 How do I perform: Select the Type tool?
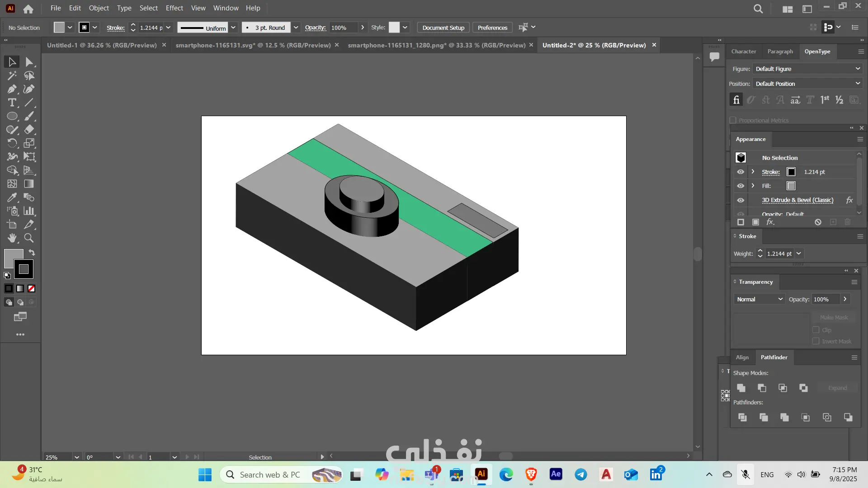(x=12, y=103)
